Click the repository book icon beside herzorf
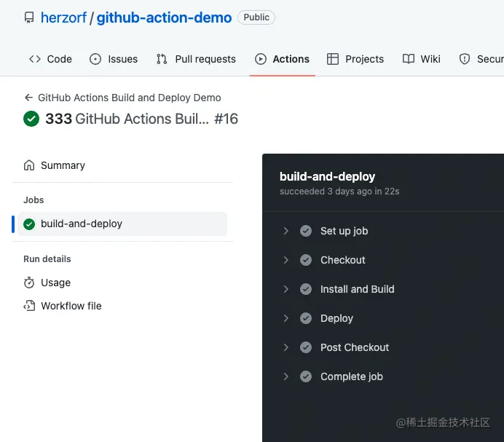This screenshot has height=442, width=504. 29,17
